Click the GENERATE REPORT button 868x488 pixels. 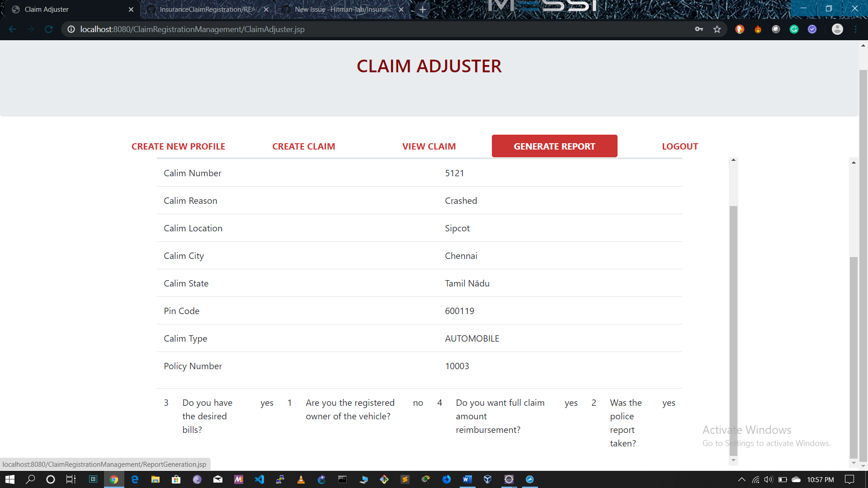pyautogui.click(x=555, y=146)
